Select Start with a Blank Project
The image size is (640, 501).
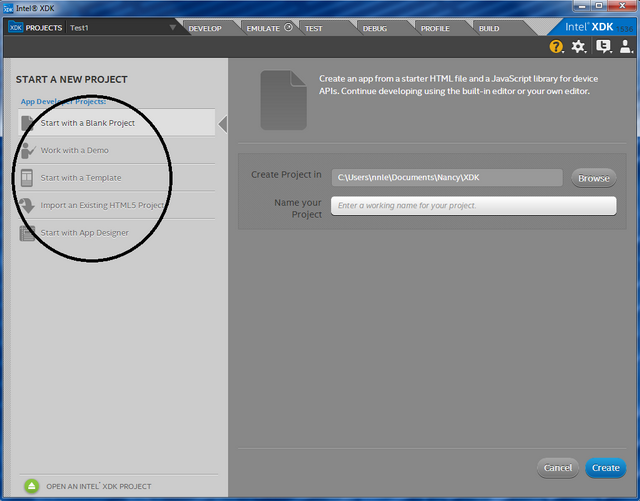[x=117, y=122]
